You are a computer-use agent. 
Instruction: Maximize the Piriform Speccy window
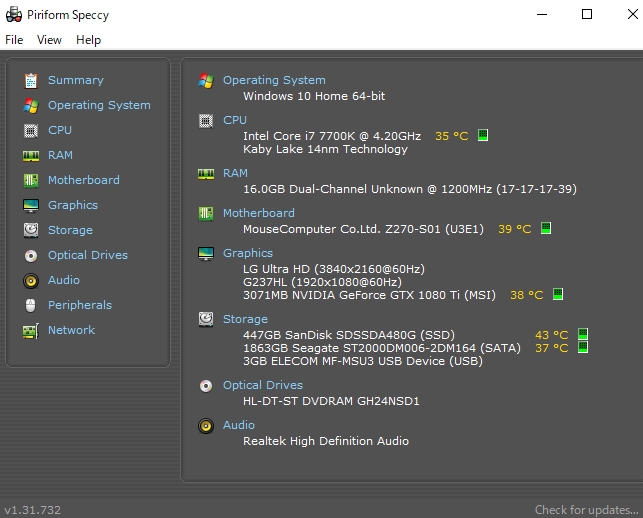587,14
